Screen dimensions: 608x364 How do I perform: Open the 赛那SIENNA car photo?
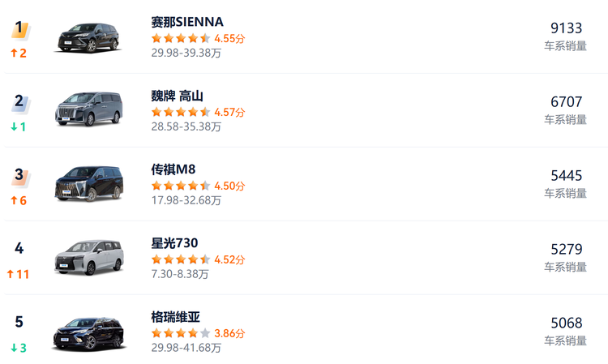88,37
